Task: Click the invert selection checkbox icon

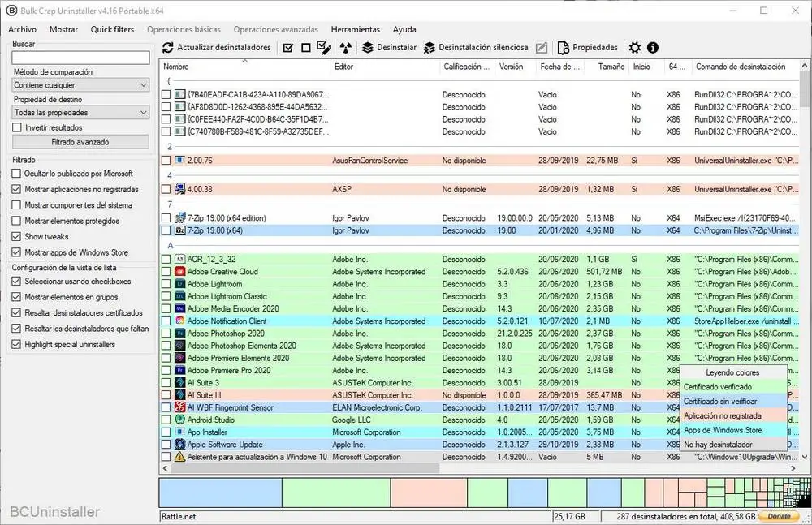Action: (x=324, y=48)
